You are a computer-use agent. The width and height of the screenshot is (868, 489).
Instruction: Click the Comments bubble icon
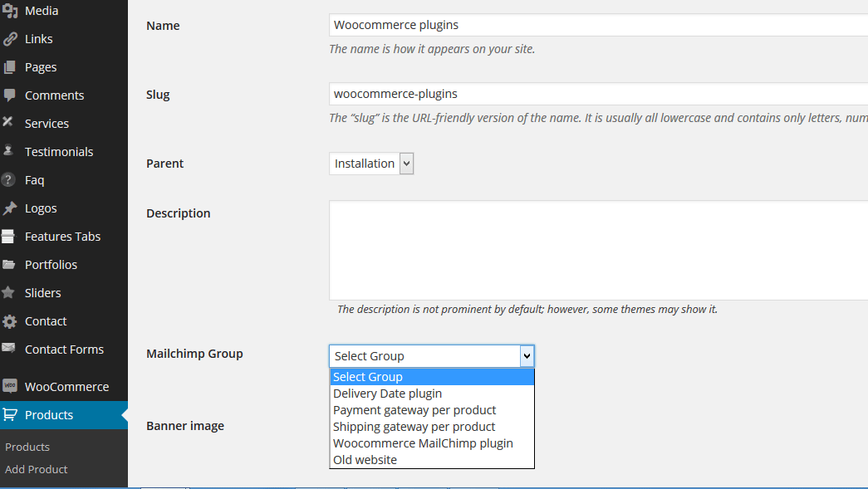(x=9, y=95)
